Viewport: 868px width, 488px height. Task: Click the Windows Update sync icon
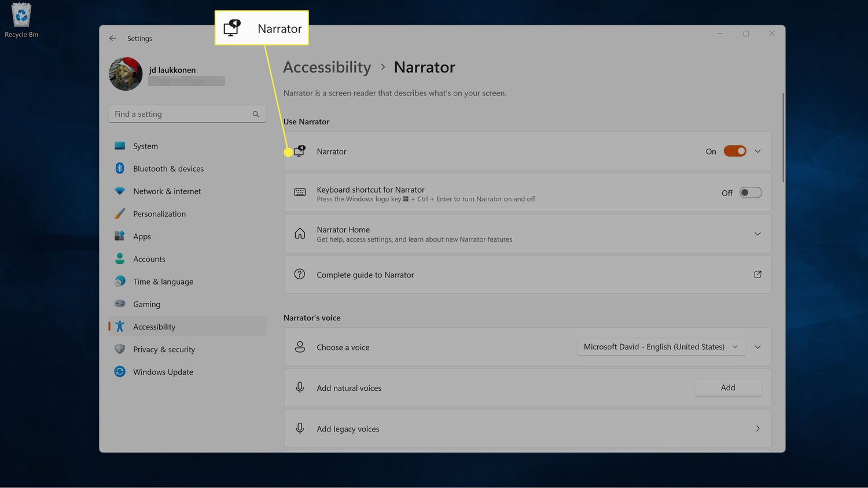(x=120, y=371)
